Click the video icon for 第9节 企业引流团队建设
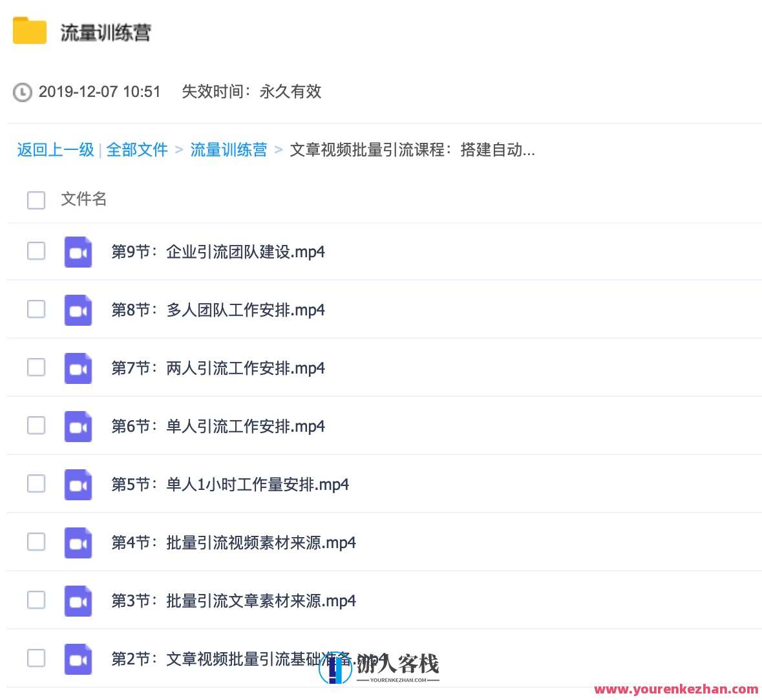 pos(78,251)
